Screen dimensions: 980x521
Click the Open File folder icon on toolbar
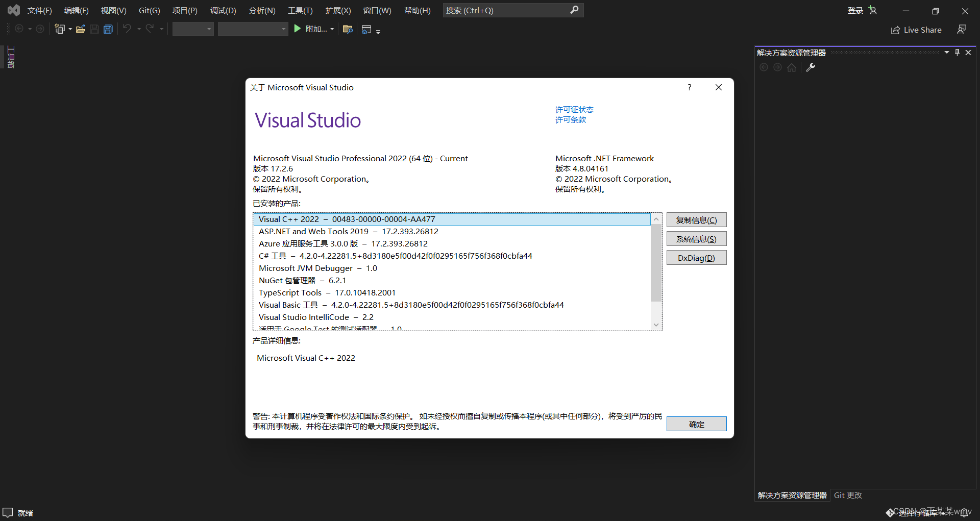(x=80, y=29)
